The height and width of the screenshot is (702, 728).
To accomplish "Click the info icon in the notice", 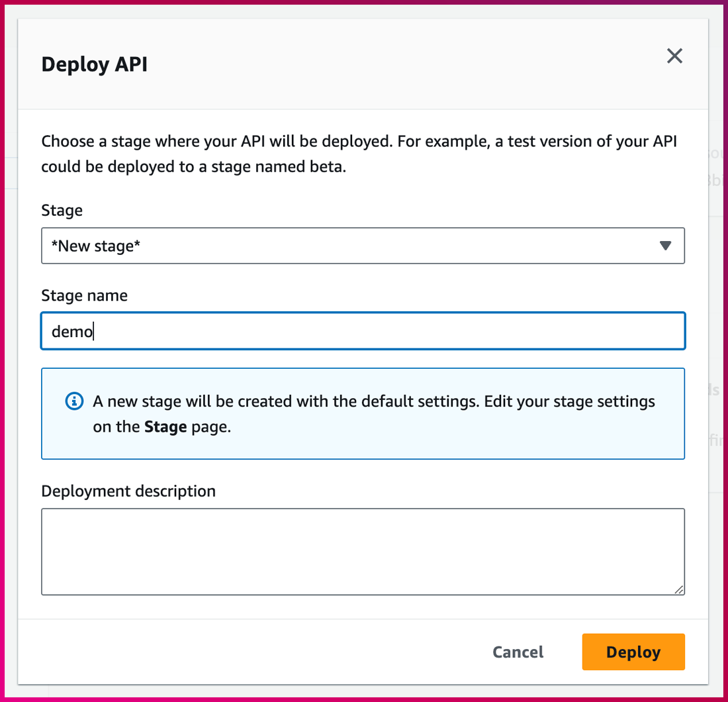I will click(x=75, y=401).
